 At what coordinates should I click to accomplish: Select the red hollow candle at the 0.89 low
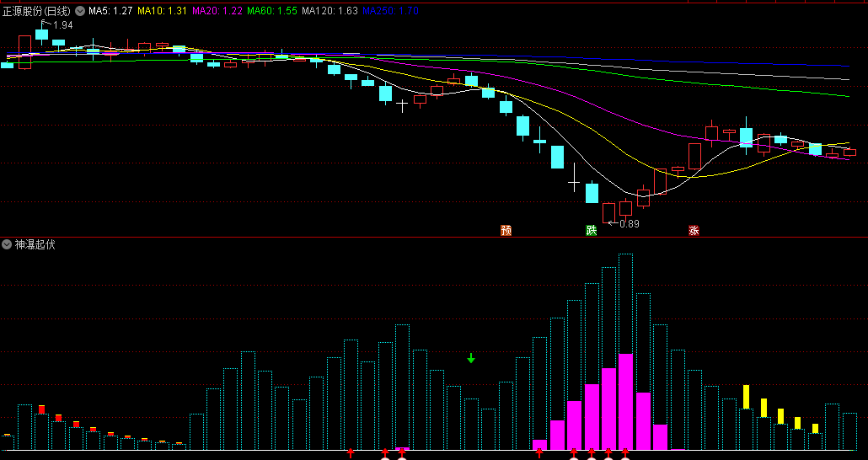coord(608,214)
